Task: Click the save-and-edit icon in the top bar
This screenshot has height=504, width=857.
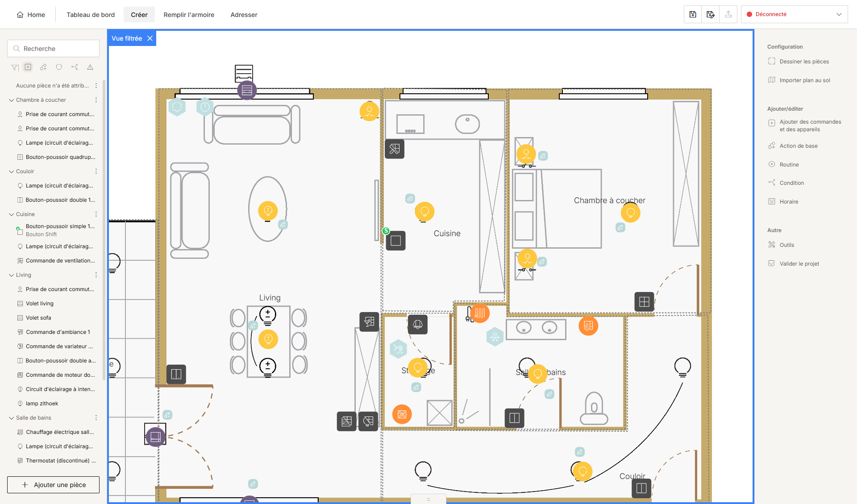Action: coord(711,14)
